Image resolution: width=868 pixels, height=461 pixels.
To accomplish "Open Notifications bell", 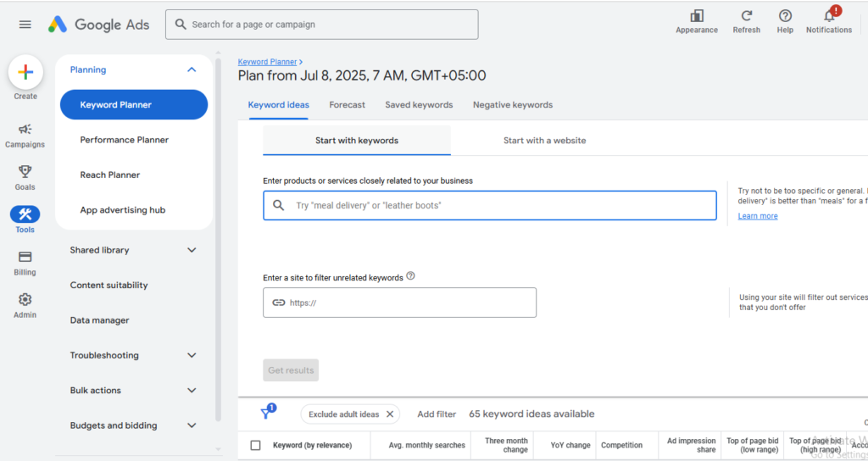I will [828, 16].
